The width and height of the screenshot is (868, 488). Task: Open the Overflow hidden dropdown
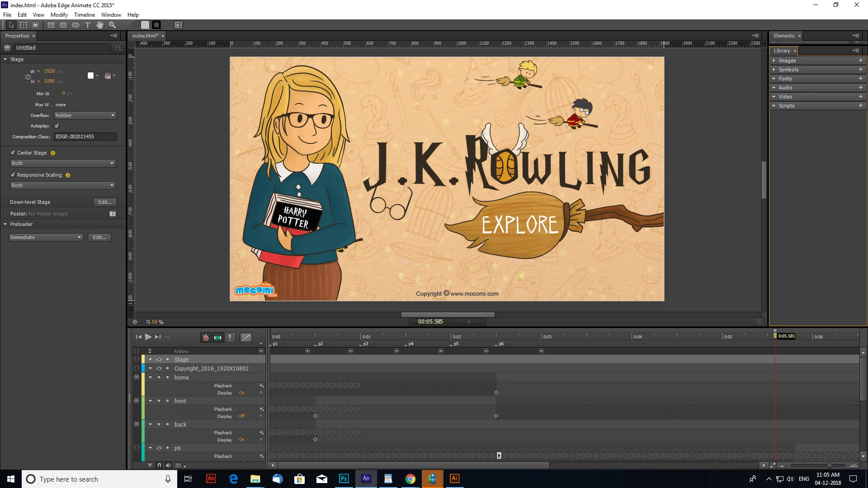(85, 116)
